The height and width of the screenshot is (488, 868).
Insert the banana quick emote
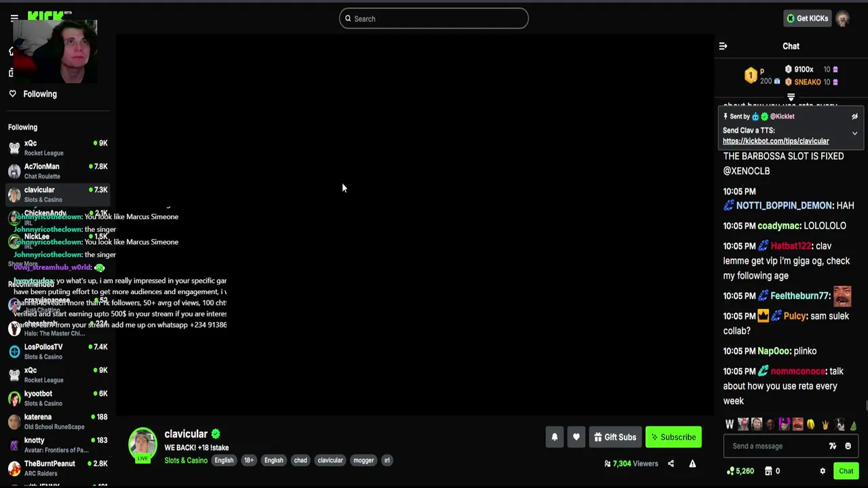(x=811, y=425)
